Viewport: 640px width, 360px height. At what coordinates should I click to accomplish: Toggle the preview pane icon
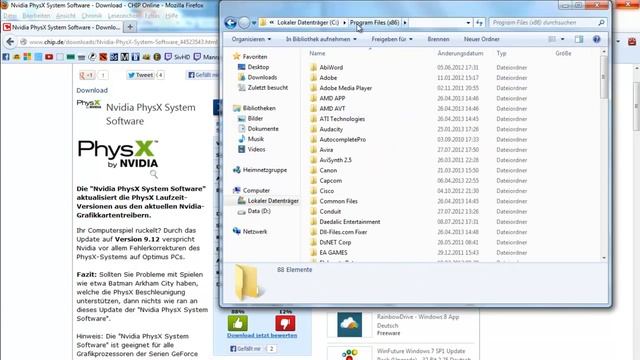click(579, 39)
